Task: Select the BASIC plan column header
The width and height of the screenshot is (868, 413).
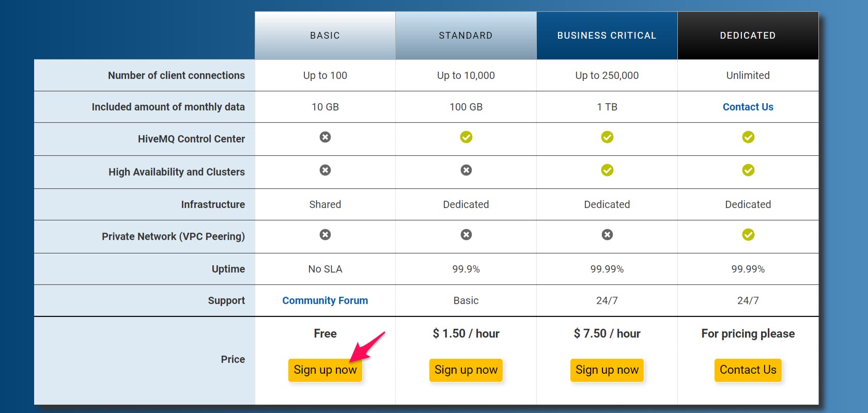Action: [325, 36]
